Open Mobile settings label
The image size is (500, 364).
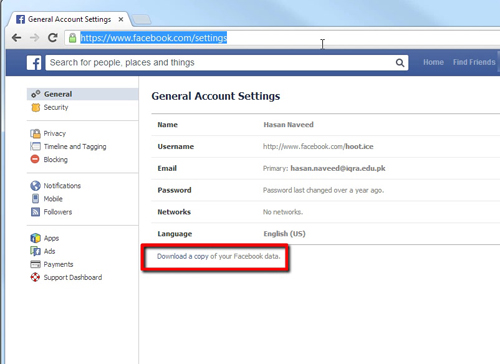click(x=53, y=199)
